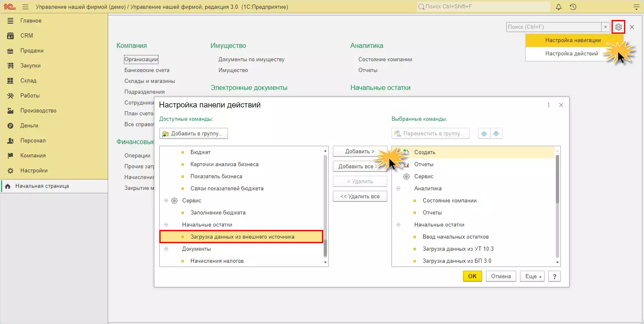
Task: Open the Настройки section in sidebar
Action: pos(34,170)
